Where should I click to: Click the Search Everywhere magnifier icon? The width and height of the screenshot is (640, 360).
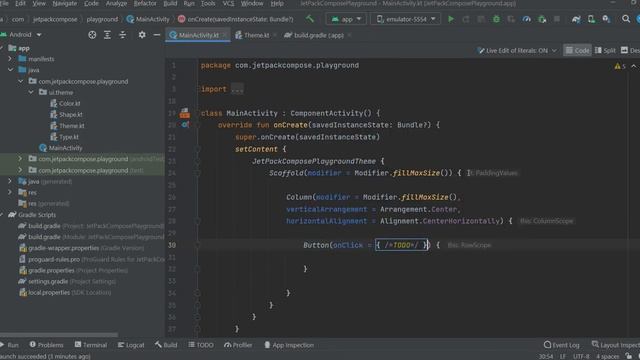626,19
